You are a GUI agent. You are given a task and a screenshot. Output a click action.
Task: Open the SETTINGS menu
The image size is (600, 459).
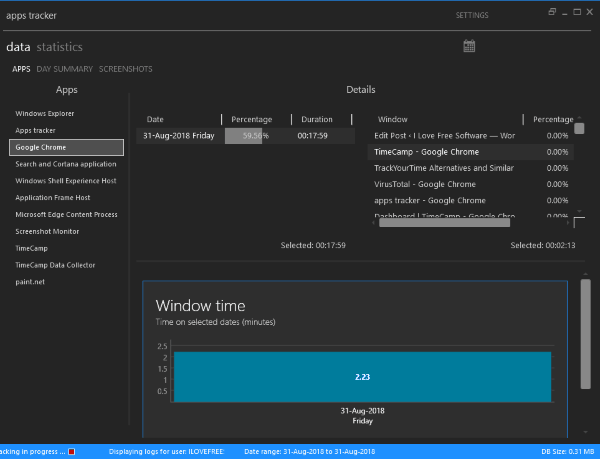tap(472, 16)
